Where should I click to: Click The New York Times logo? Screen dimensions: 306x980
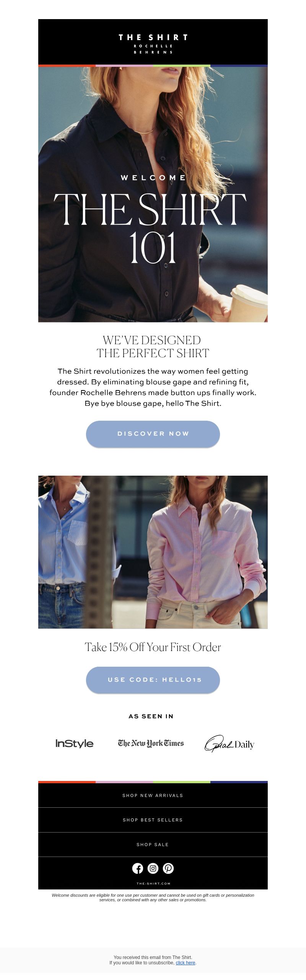tap(151, 743)
